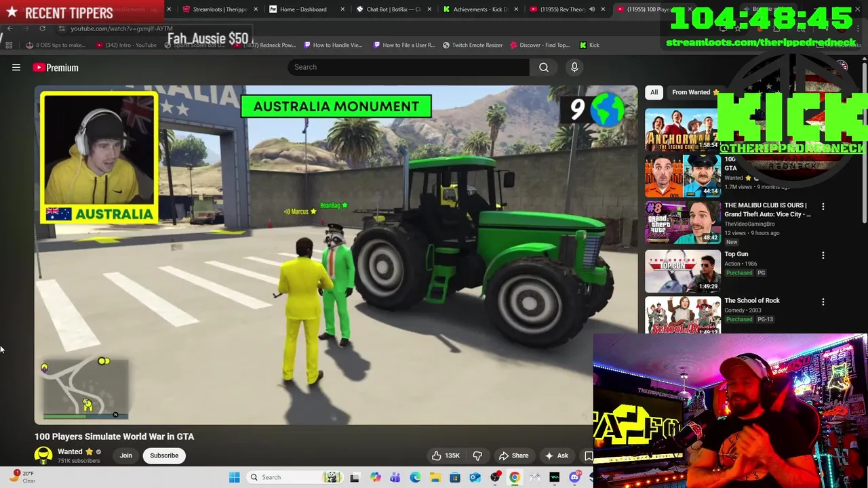Screen dimensions: 868x488
Task: Close the Home – Dashboard tab
Action: point(342,9)
